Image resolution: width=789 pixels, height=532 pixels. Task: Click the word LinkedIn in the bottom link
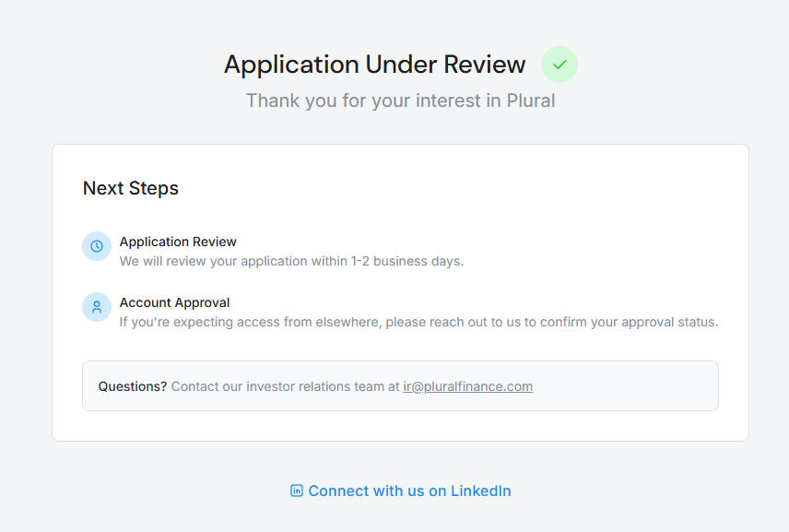click(480, 491)
